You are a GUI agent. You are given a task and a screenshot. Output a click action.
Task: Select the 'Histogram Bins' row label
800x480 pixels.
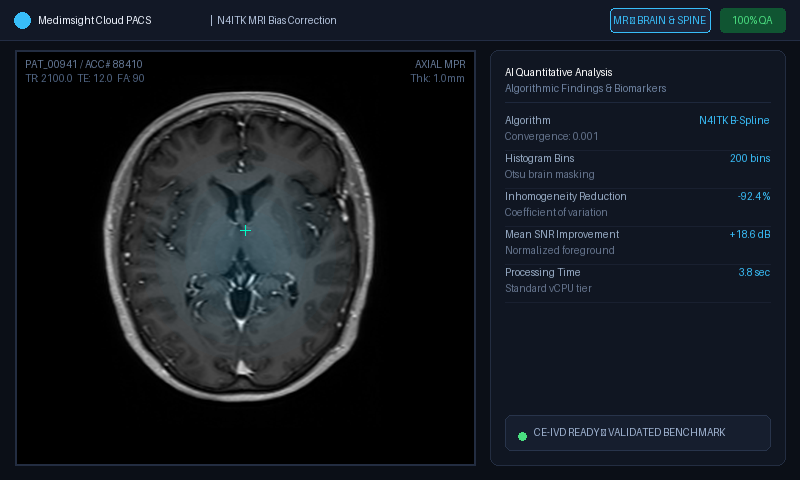(x=539, y=158)
